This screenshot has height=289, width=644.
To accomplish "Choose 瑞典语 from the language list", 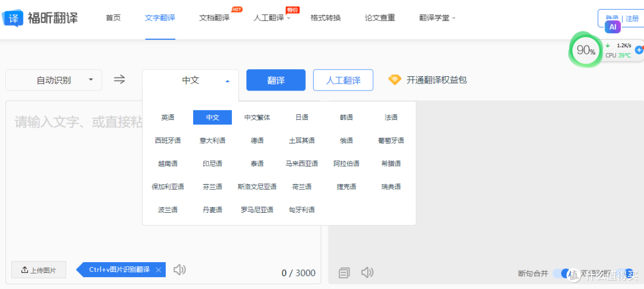I will (x=391, y=187).
